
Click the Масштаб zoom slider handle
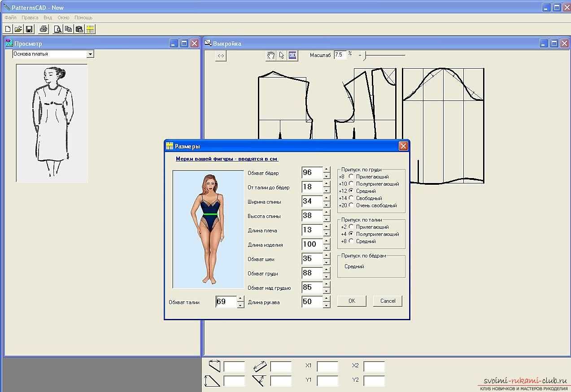click(365, 55)
